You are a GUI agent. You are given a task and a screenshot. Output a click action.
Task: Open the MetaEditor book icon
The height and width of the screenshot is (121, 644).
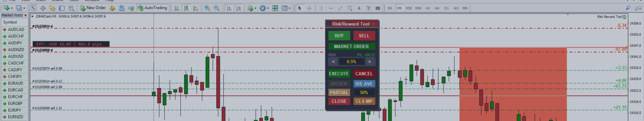click(x=112, y=8)
